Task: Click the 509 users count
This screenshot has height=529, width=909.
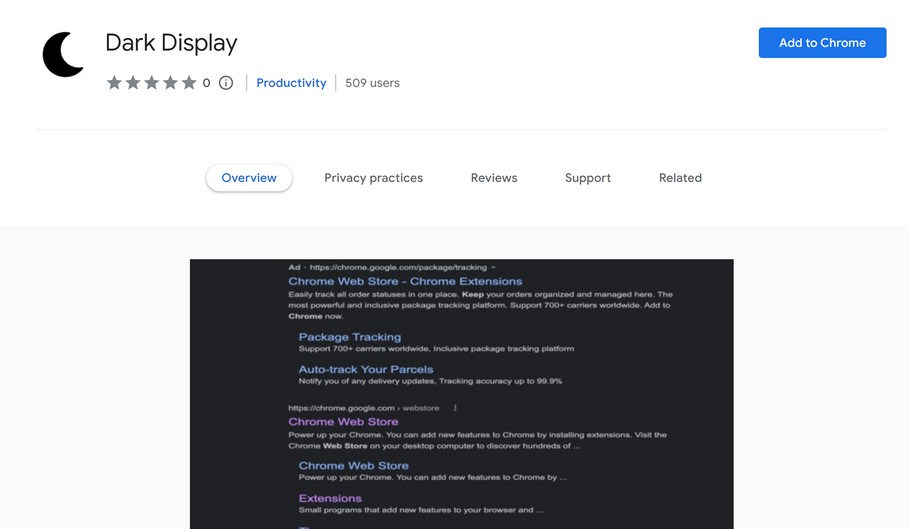Action: (372, 83)
